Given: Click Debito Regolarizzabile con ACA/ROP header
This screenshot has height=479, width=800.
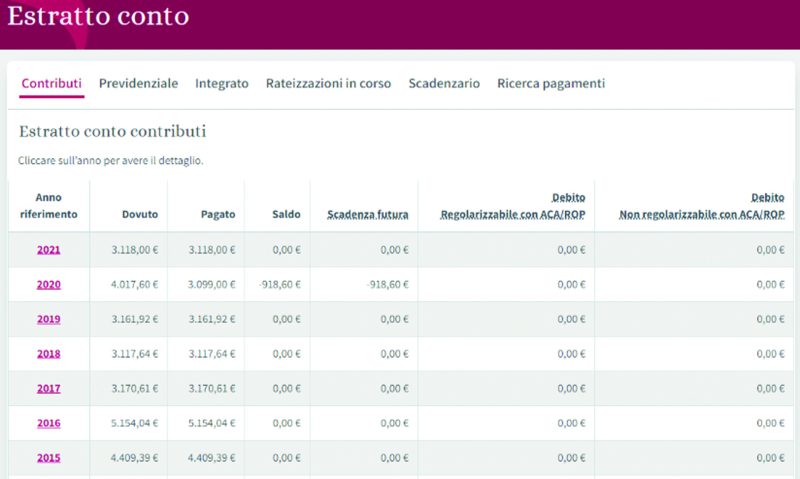Looking at the screenshot, I should [513, 207].
